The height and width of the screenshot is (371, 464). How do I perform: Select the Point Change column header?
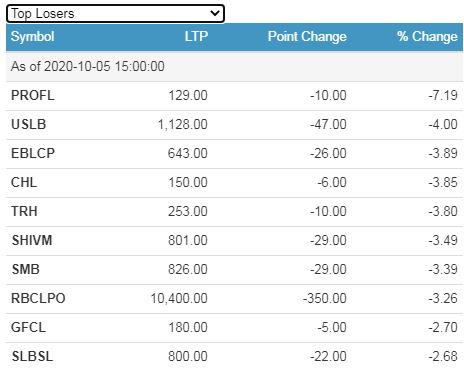click(307, 36)
